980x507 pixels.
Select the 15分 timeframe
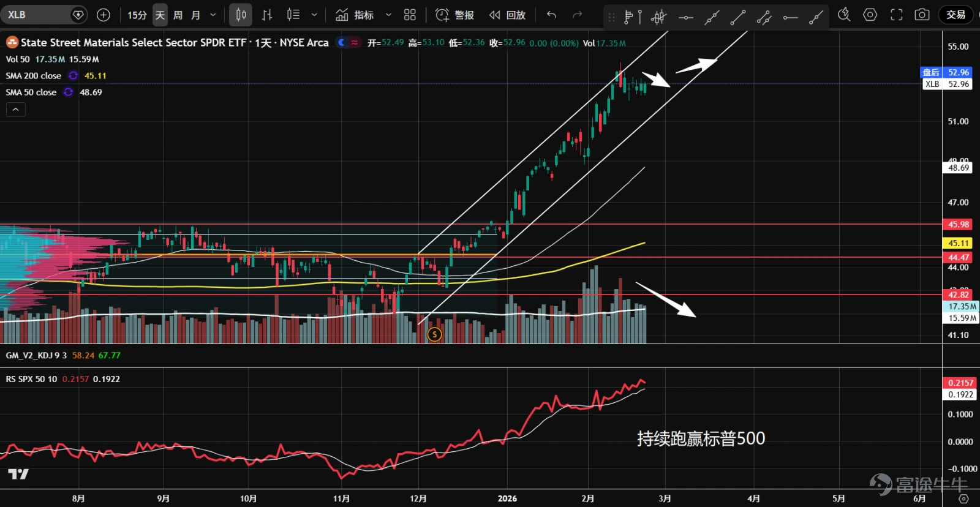pyautogui.click(x=137, y=15)
